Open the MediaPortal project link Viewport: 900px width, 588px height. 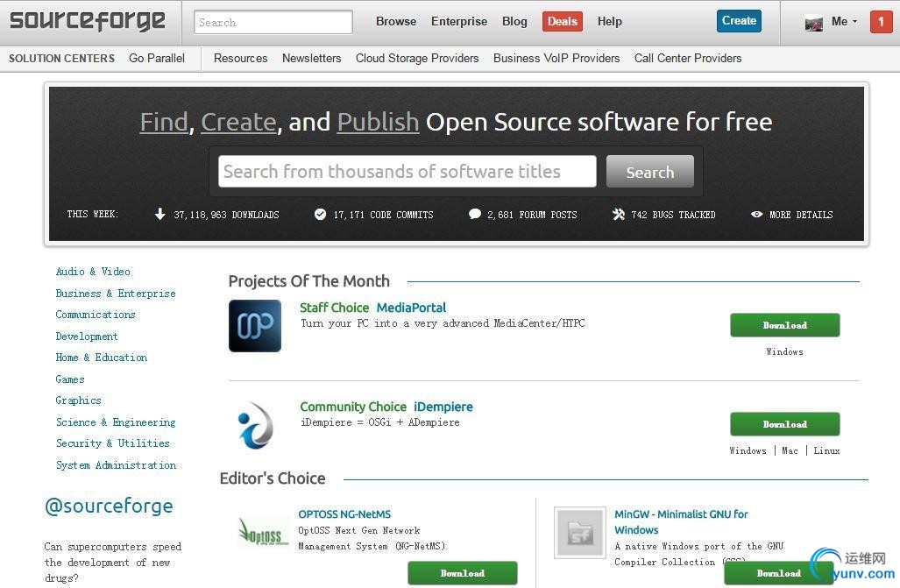[411, 308]
